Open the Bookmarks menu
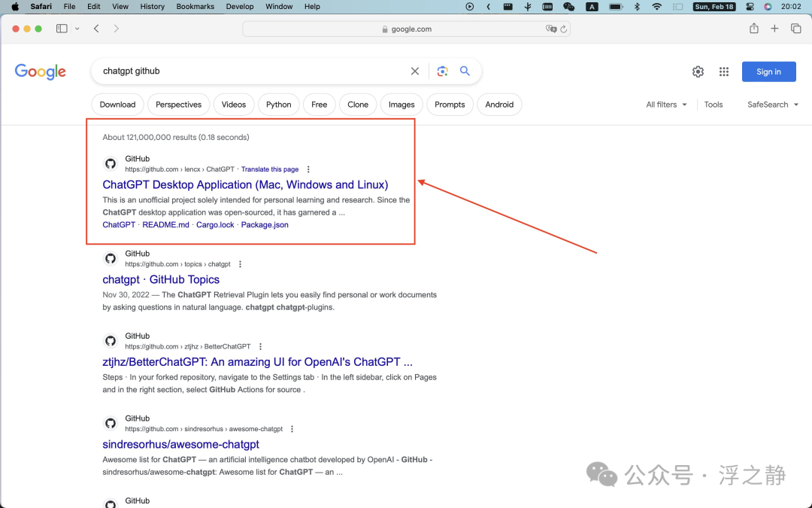 pos(195,7)
